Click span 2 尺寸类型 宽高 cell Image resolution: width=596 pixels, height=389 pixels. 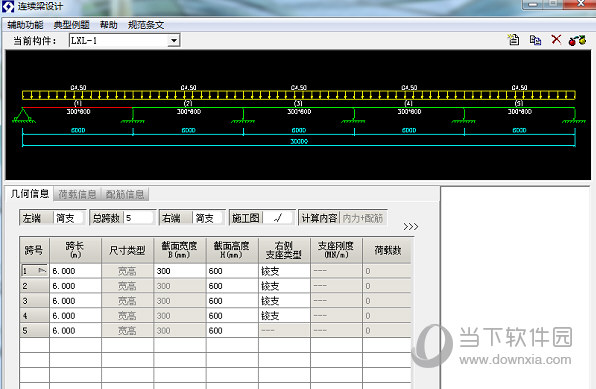(127, 286)
